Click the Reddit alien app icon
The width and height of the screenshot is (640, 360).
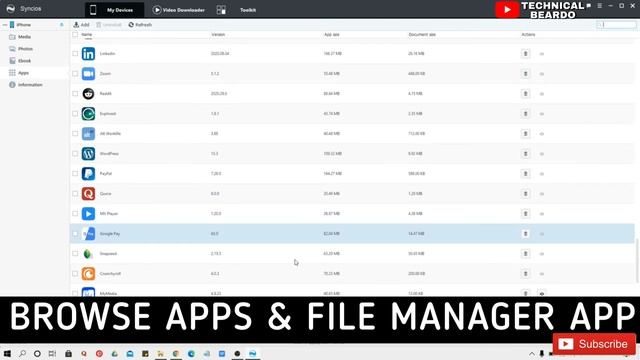coord(88,93)
